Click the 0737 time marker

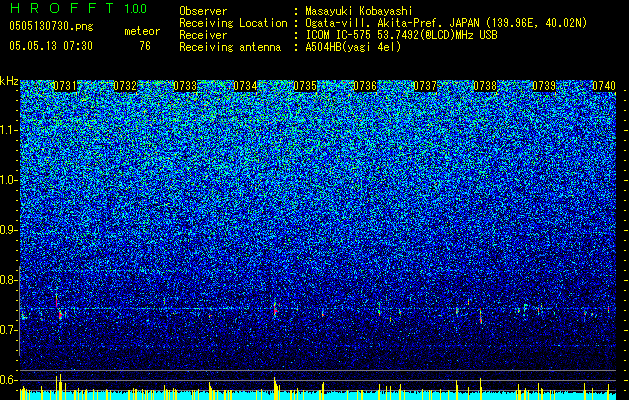[425, 86]
